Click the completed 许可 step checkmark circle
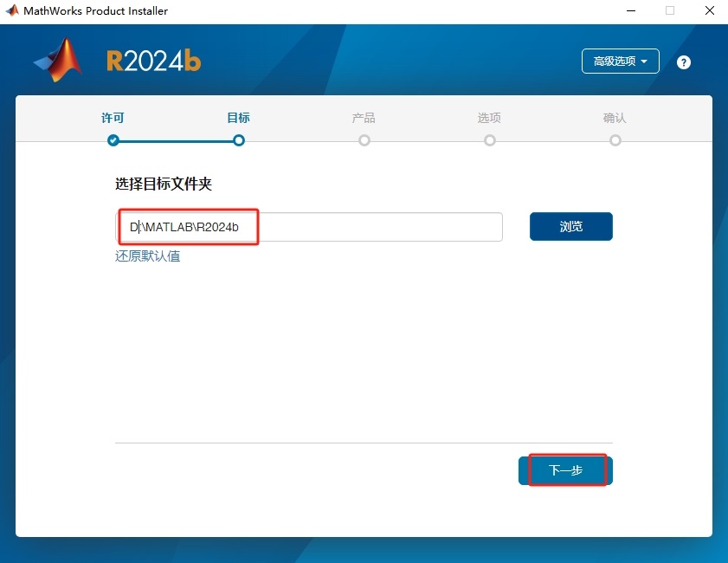The width and height of the screenshot is (728, 563). coord(113,140)
